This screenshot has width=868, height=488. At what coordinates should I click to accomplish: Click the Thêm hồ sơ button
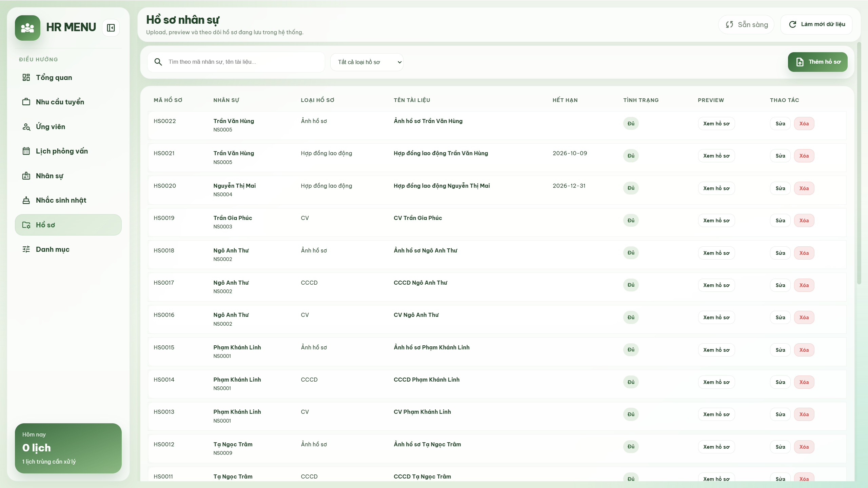point(817,62)
